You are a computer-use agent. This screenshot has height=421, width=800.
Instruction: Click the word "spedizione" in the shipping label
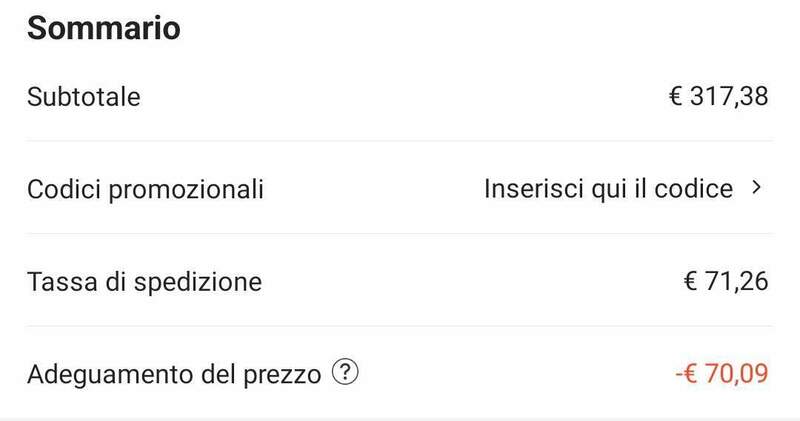[x=206, y=281]
